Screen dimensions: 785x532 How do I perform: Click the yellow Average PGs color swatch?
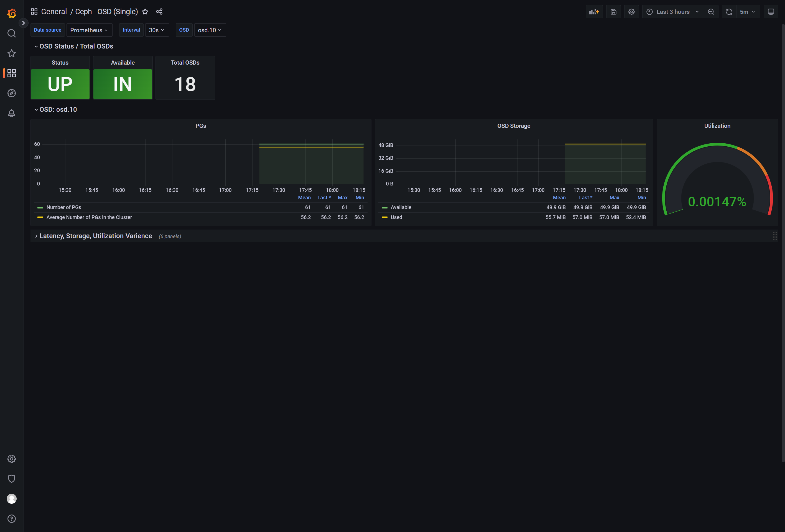(40, 217)
